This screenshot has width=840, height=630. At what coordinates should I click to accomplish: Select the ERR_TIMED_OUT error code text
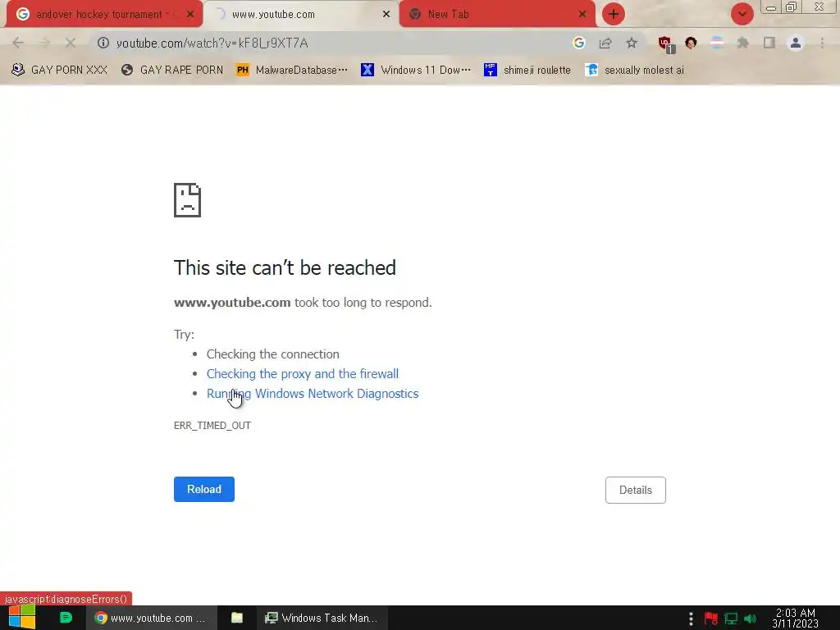point(212,426)
